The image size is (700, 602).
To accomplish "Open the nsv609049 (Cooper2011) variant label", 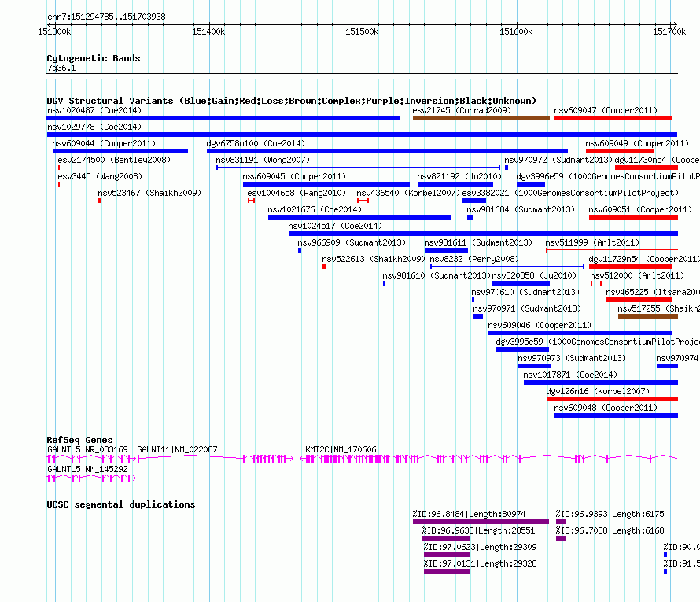I will coord(637,143).
